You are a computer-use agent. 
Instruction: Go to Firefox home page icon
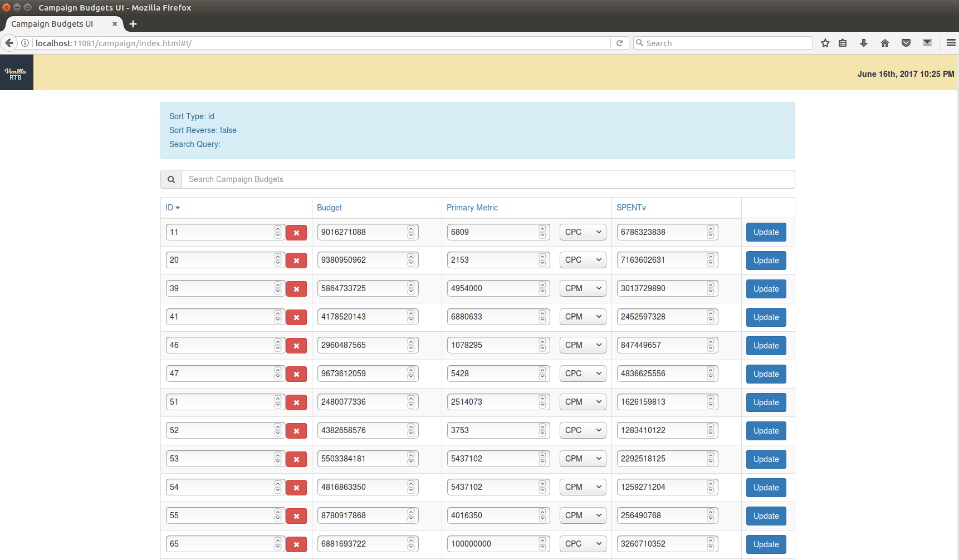tap(885, 43)
